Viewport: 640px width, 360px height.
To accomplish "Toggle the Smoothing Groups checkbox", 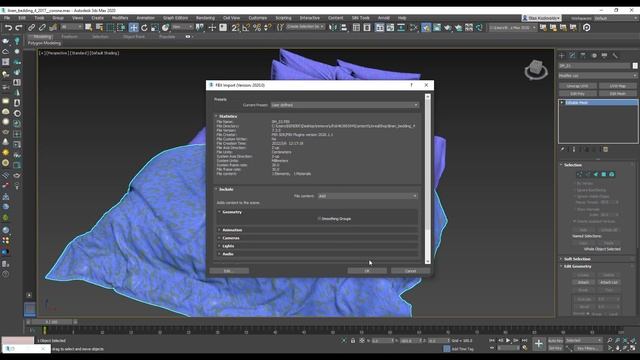I will point(319,219).
